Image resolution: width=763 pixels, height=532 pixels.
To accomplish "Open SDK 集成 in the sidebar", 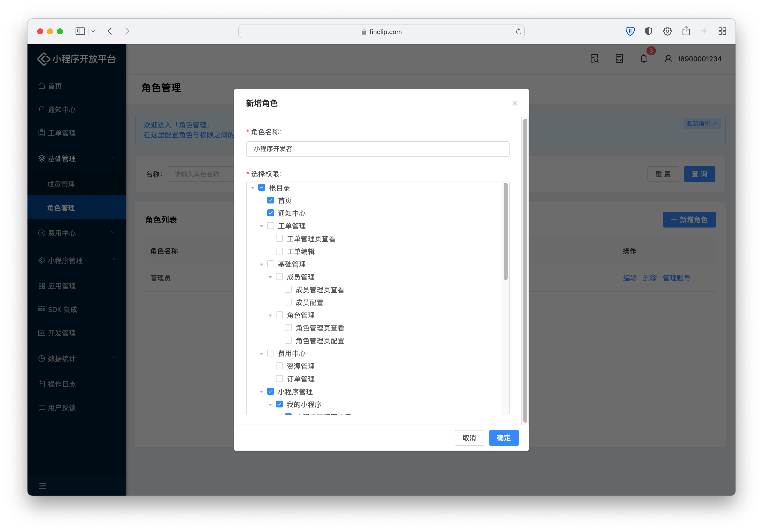I will pos(77,309).
